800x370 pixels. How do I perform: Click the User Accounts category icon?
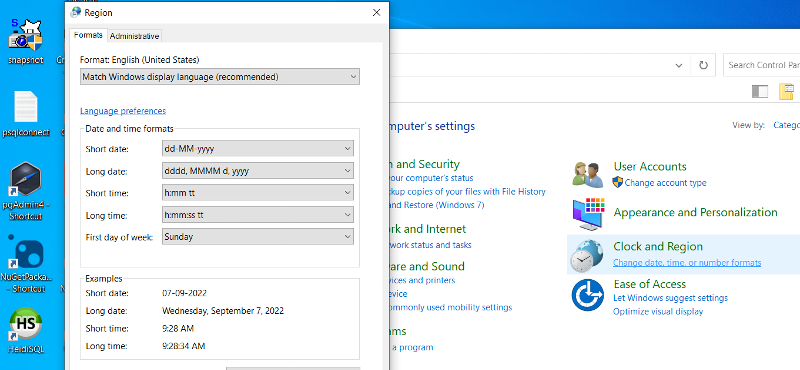(588, 175)
